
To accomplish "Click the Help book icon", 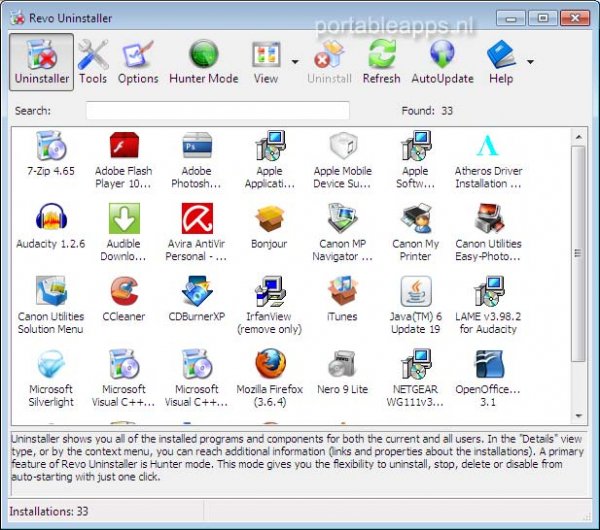I will 501,55.
